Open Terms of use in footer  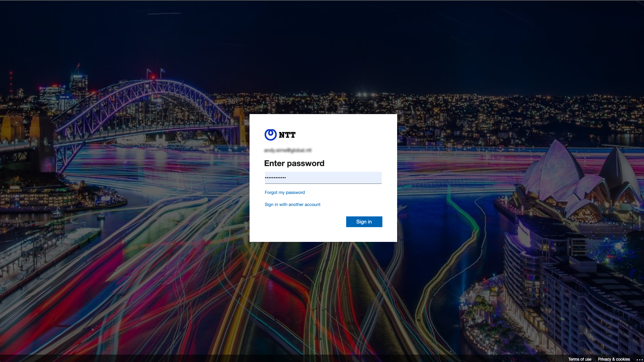click(580, 359)
